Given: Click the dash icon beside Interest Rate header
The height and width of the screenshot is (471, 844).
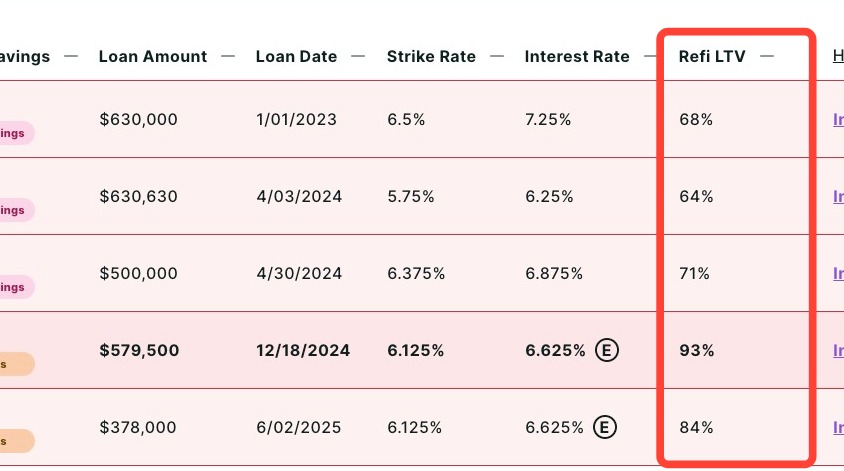Looking at the screenshot, I should (651, 57).
